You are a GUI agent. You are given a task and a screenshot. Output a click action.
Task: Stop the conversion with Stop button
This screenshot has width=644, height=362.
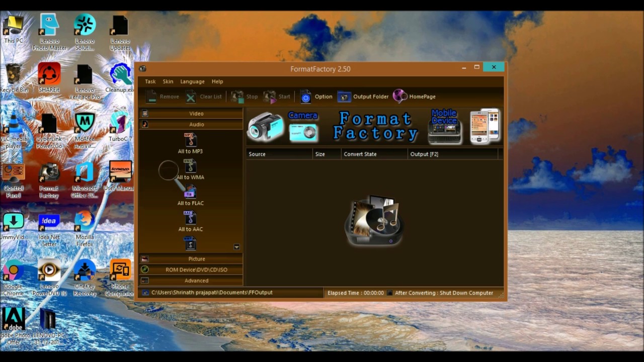(x=245, y=97)
